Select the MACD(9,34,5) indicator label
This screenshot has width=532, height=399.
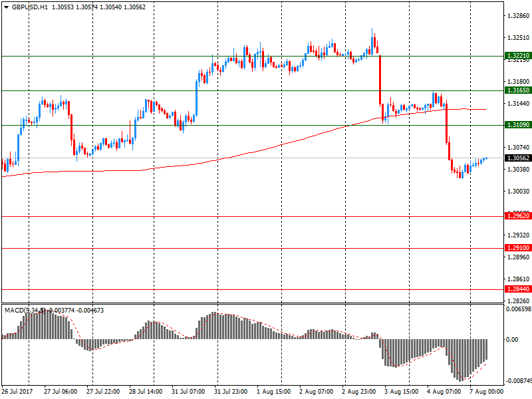(x=25, y=311)
